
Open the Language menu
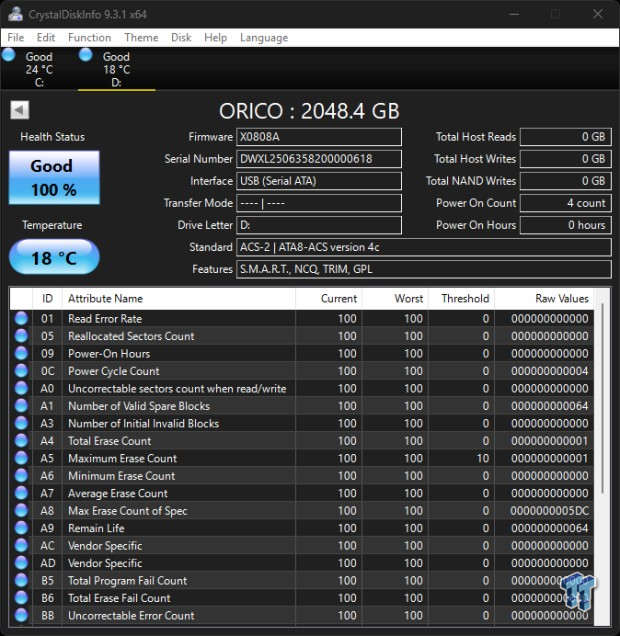click(264, 37)
